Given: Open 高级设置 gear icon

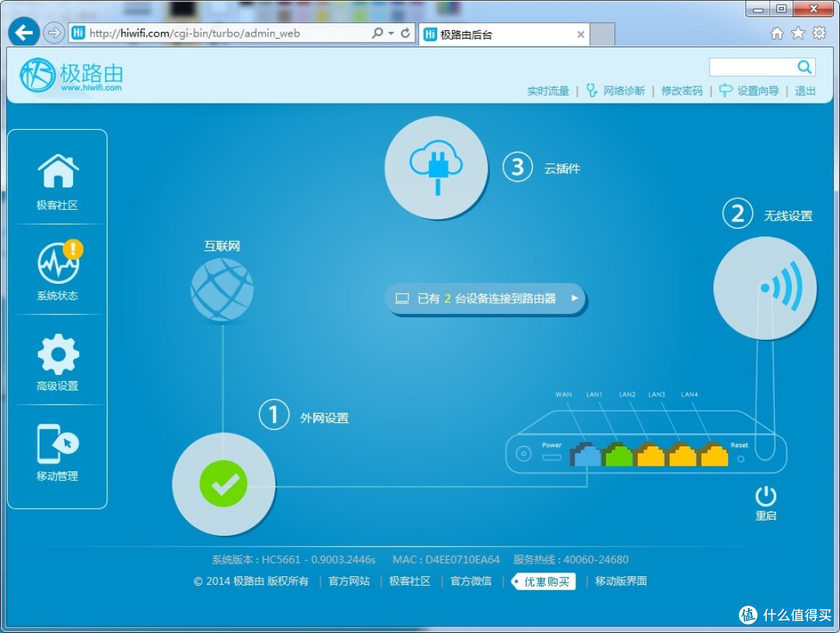Looking at the screenshot, I should [x=58, y=354].
